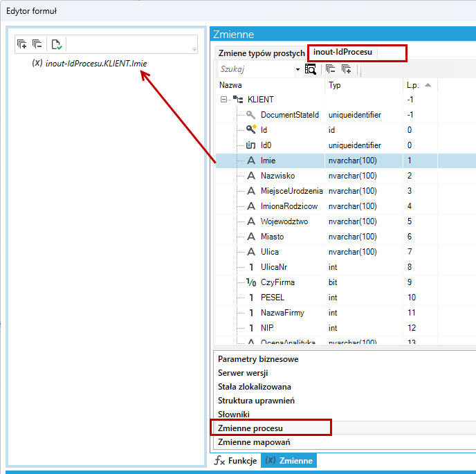
Task: Click text type icon beside MiejsceUrodzenia
Action: (251, 191)
